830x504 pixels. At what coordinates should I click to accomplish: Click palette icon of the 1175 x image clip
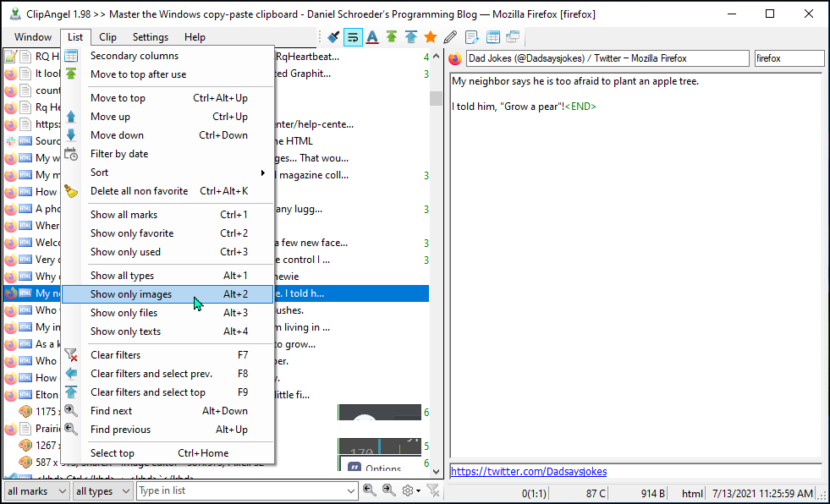point(25,411)
